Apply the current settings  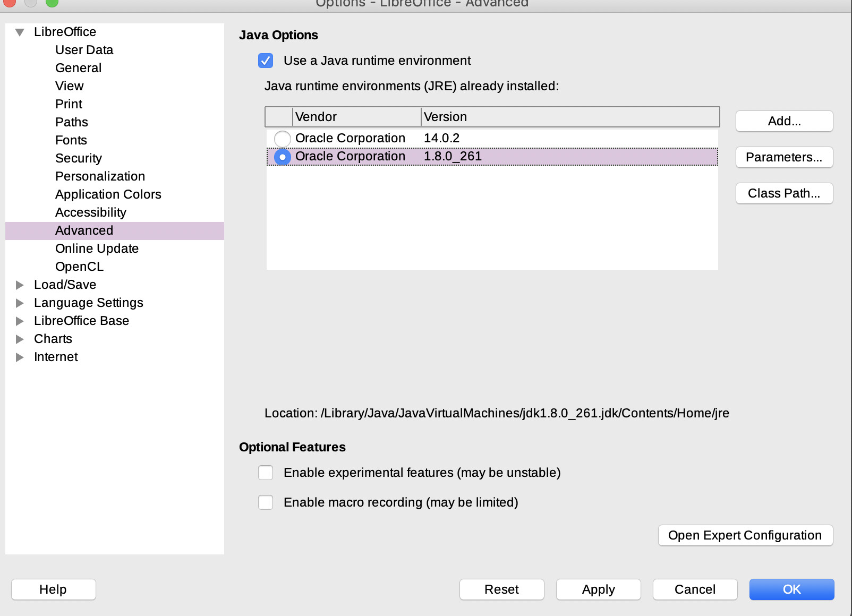click(598, 589)
